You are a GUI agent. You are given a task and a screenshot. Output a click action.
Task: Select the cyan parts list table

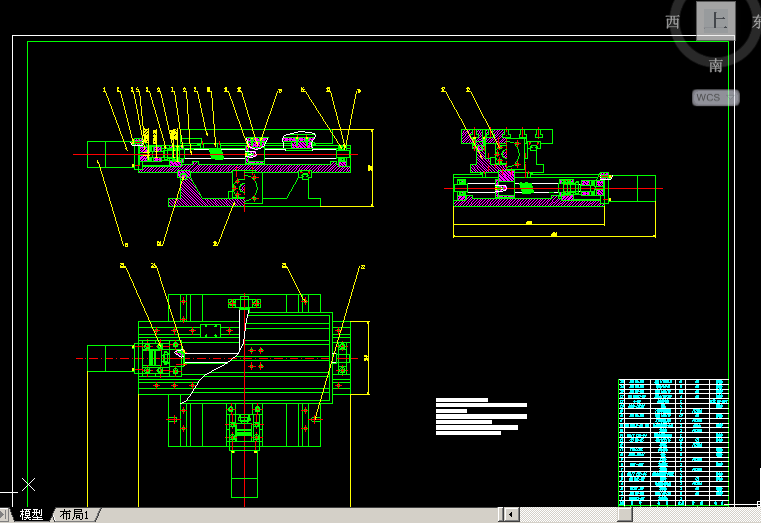pos(674,442)
